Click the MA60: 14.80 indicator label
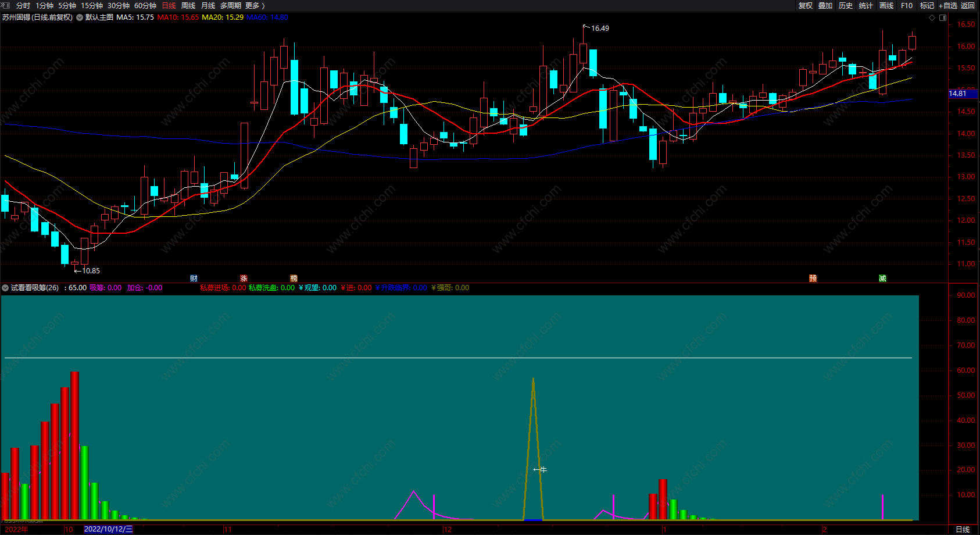Image resolution: width=980 pixels, height=535 pixels. 267,17
